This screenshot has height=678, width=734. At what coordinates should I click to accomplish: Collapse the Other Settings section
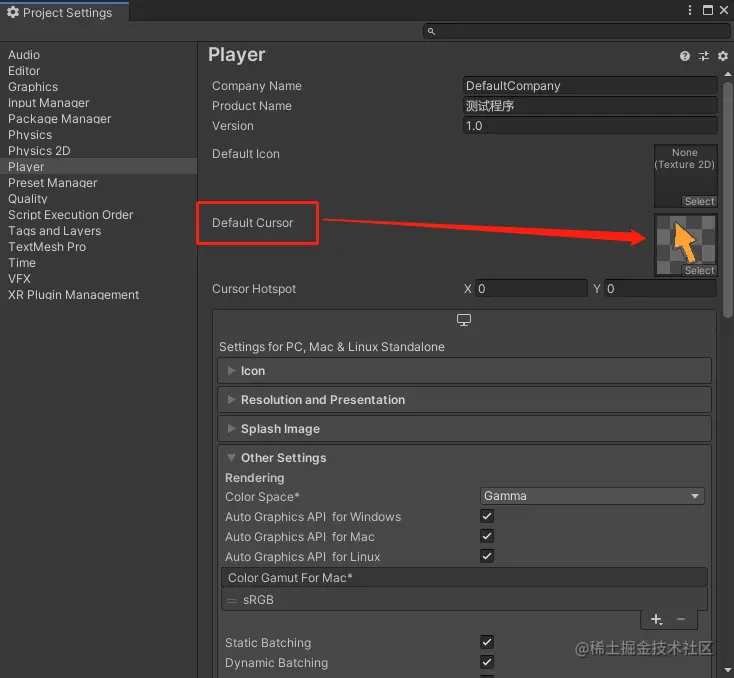pos(464,457)
